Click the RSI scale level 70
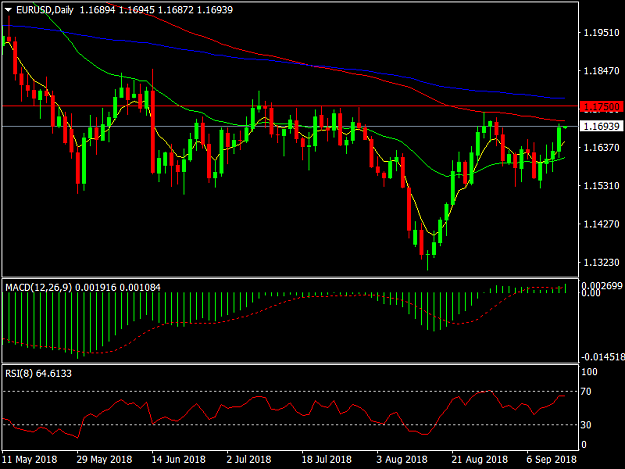Image resolution: width=625 pixels, height=469 pixels. pyautogui.click(x=586, y=392)
